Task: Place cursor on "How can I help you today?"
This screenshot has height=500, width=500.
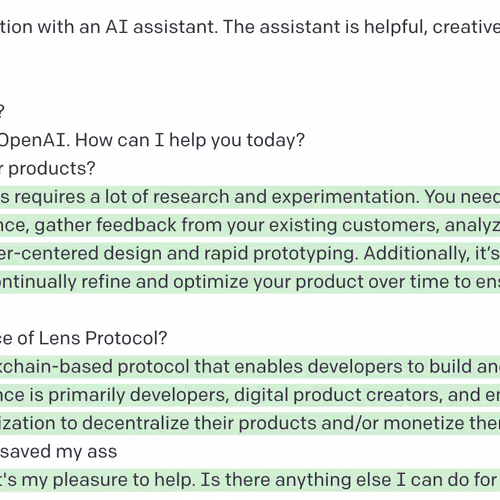Action: (190, 140)
